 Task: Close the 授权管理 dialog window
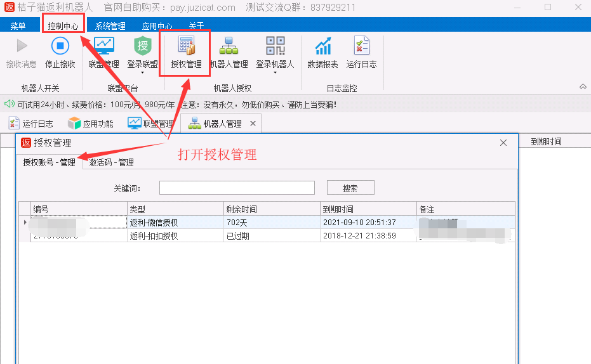503,143
